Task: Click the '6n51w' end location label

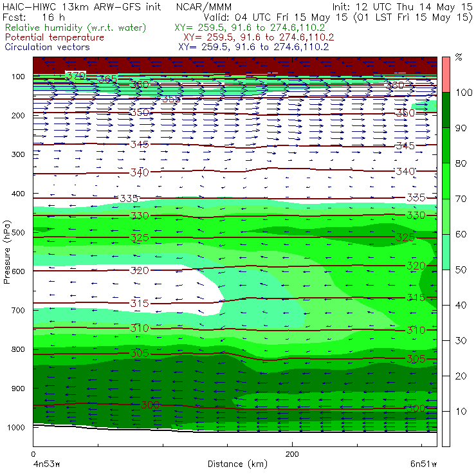Action: tap(423, 464)
